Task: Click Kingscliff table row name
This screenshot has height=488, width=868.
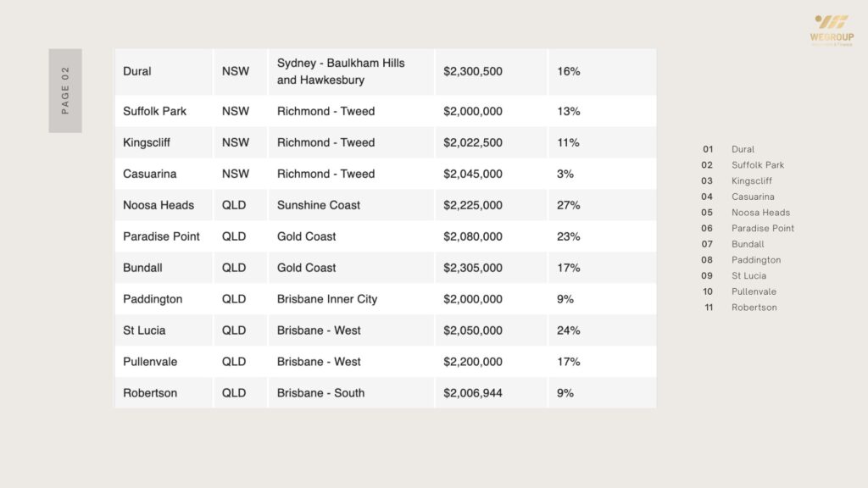Action: (147, 142)
